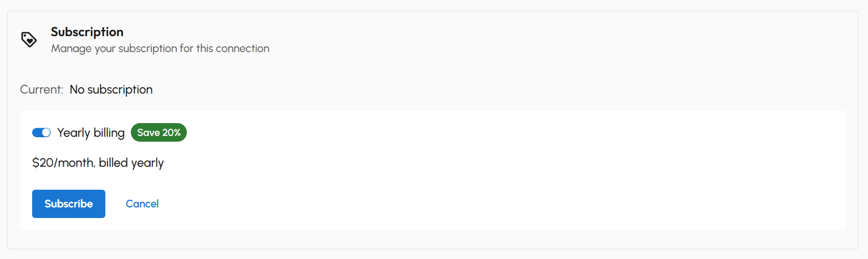The width and height of the screenshot is (868, 259).
Task: Click "Manage your subscription for this connection" text
Action: (x=160, y=48)
